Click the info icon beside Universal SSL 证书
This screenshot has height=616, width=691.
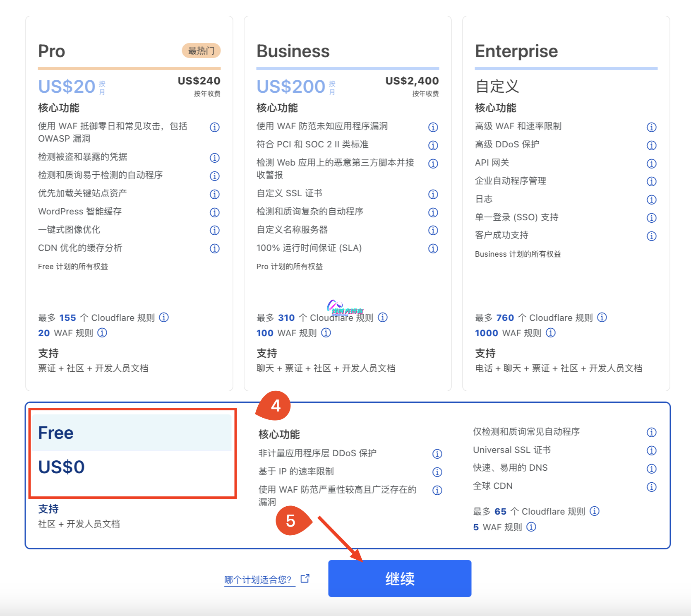pyautogui.click(x=651, y=451)
